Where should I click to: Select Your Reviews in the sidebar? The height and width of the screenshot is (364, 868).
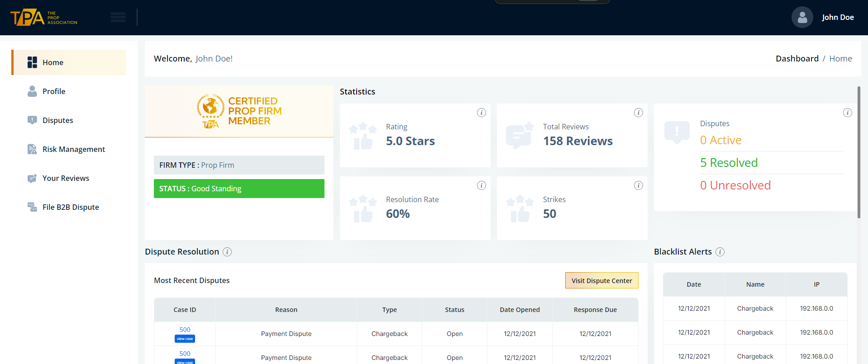pyautogui.click(x=66, y=178)
